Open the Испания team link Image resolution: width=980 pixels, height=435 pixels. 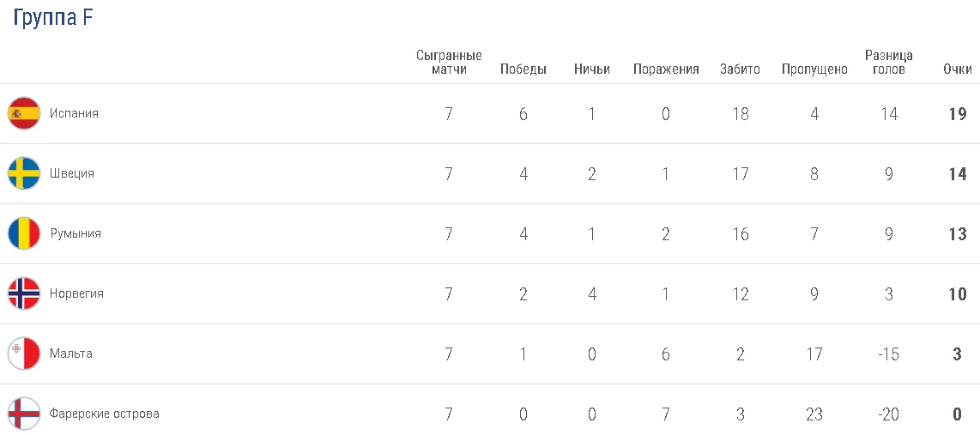coord(74,113)
